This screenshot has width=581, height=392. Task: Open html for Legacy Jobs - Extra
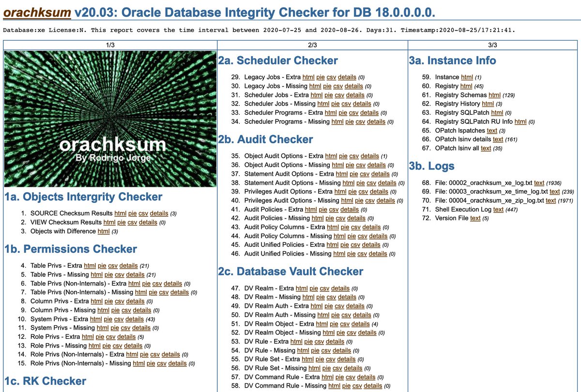tap(308, 77)
